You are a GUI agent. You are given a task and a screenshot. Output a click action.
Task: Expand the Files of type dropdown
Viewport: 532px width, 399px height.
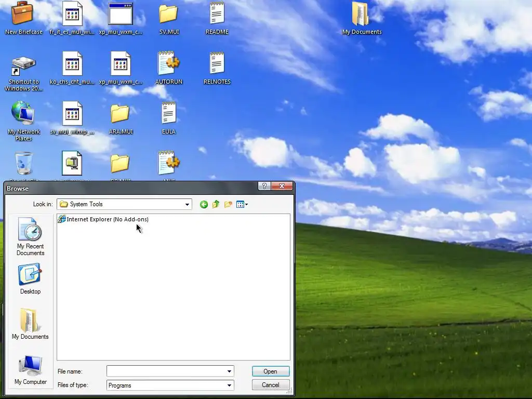pos(229,385)
